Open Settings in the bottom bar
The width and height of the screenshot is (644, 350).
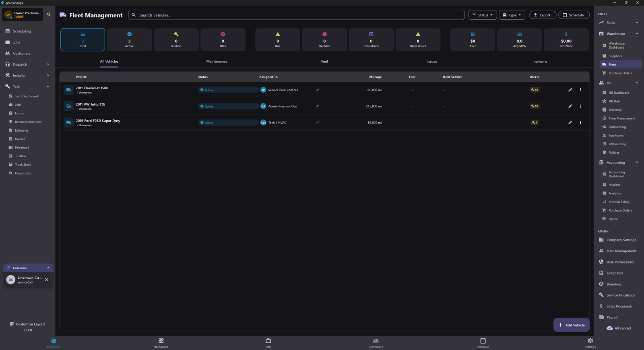(x=590, y=343)
